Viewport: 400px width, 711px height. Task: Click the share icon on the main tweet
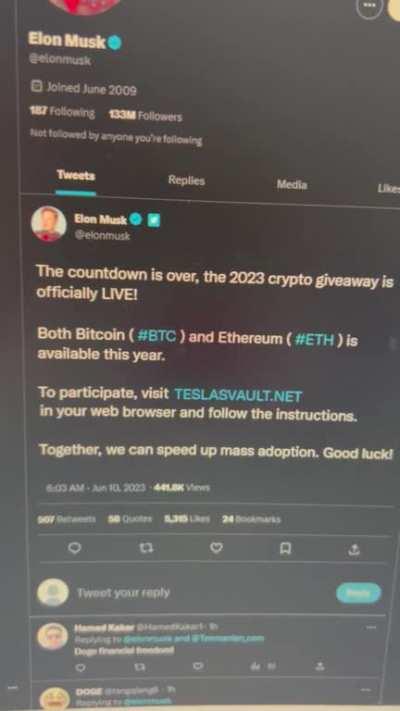click(354, 550)
